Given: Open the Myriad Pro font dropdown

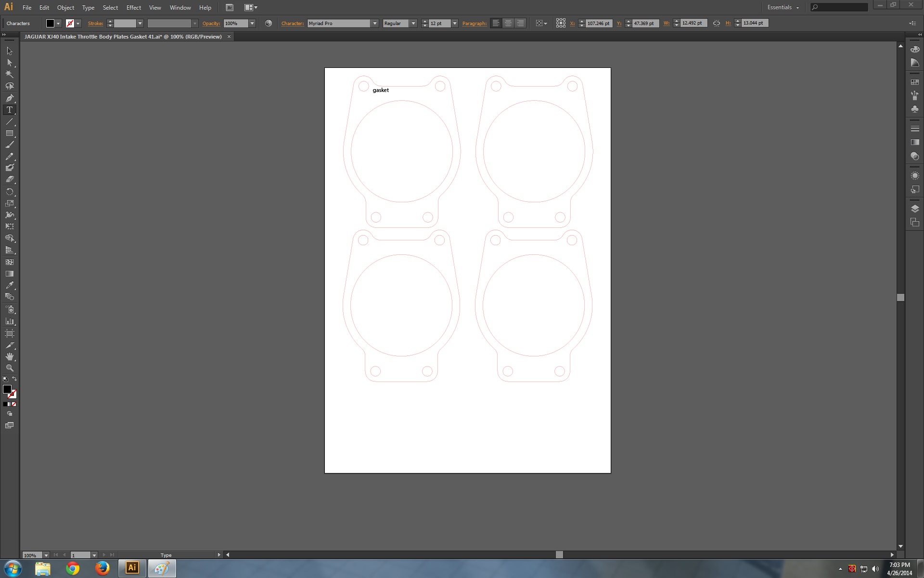Looking at the screenshot, I should 374,23.
